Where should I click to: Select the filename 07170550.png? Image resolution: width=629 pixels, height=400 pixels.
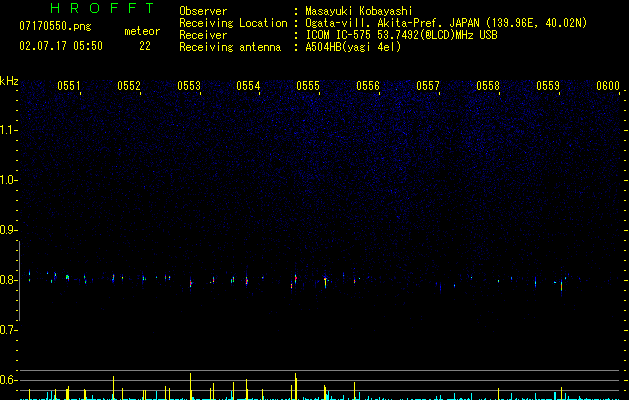click(x=55, y=27)
